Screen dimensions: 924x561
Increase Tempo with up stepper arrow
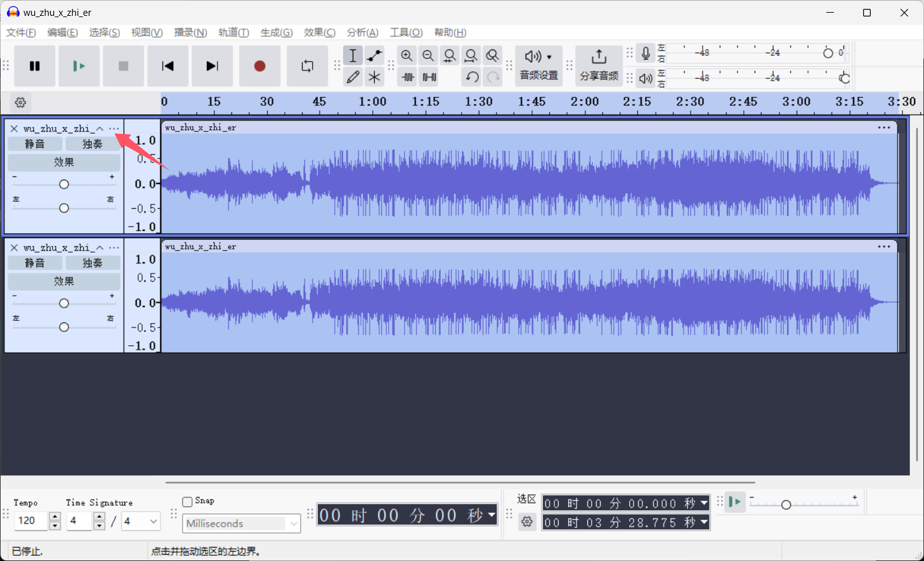[x=55, y=517]
